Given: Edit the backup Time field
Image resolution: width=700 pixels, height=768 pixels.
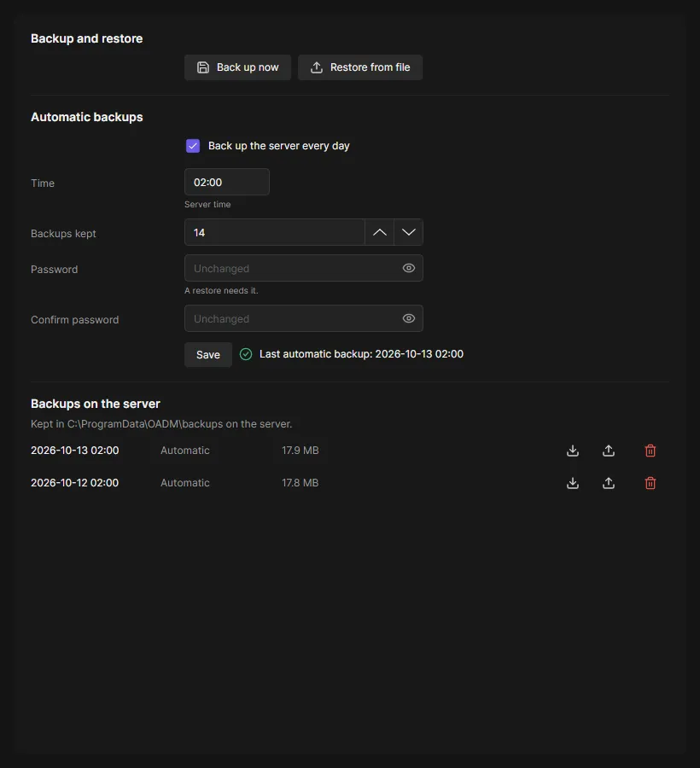Looking at the screenshot, I should pos(227,183).
